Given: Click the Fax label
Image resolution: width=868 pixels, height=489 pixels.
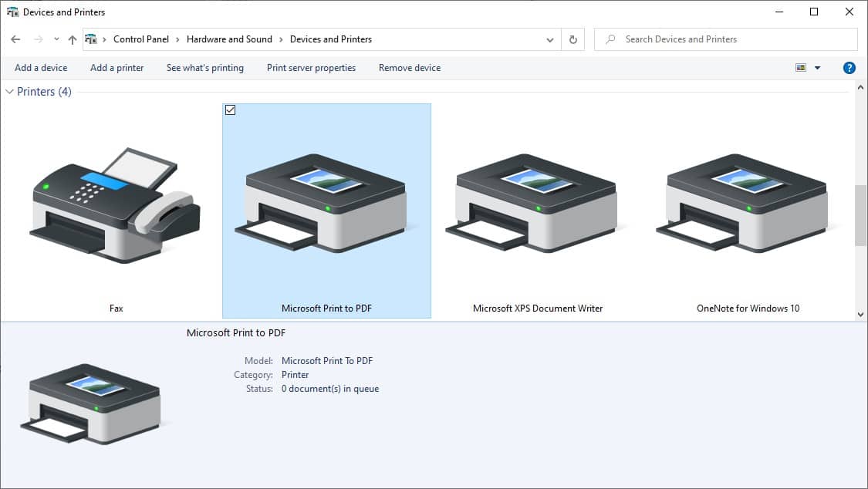Looking at the screenshot, I should coord(117,309).
